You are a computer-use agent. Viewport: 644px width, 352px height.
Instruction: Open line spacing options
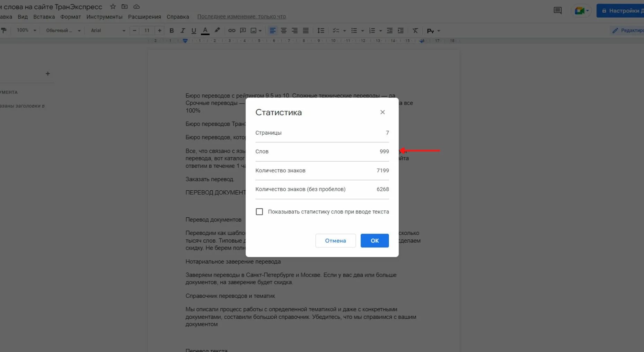tap(321, 30)
